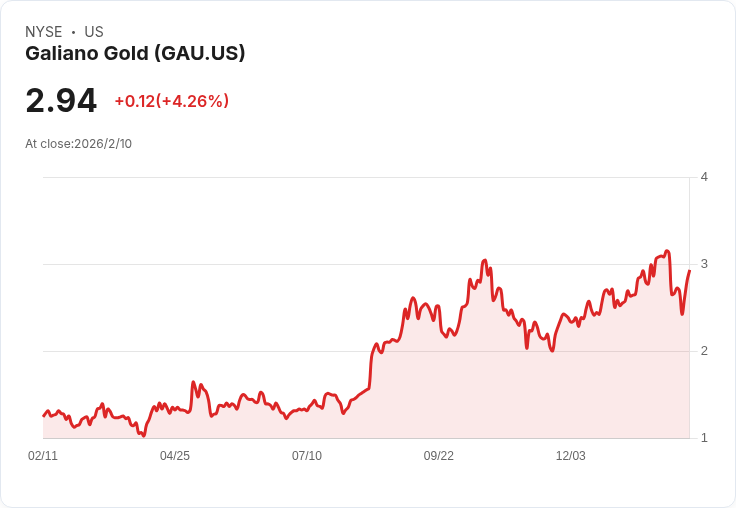
Task: Select the +0.12(+4.26%) price change text
Action: click(171, 101)
